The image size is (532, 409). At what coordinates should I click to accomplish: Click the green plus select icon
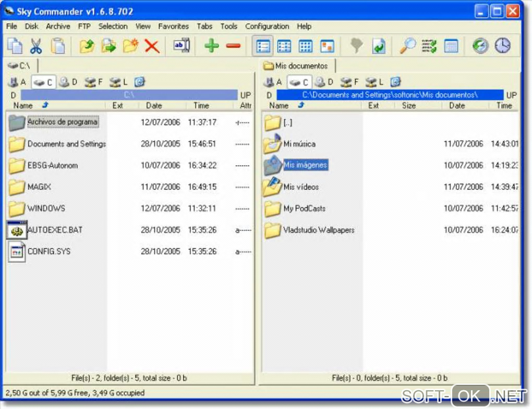211,46
